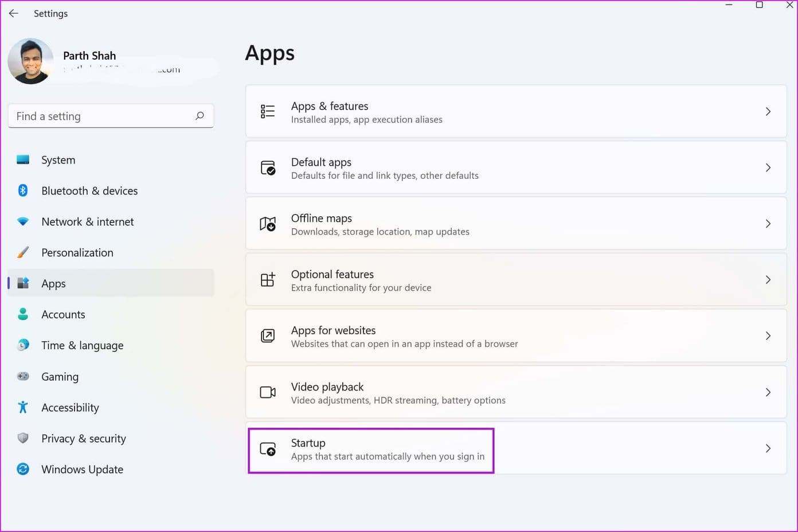Image resolution: width=798 pixels, height=532 pixels.
Task: Click the back arrow in Settings
Action: pyautogui.click(x=14, y=13)
